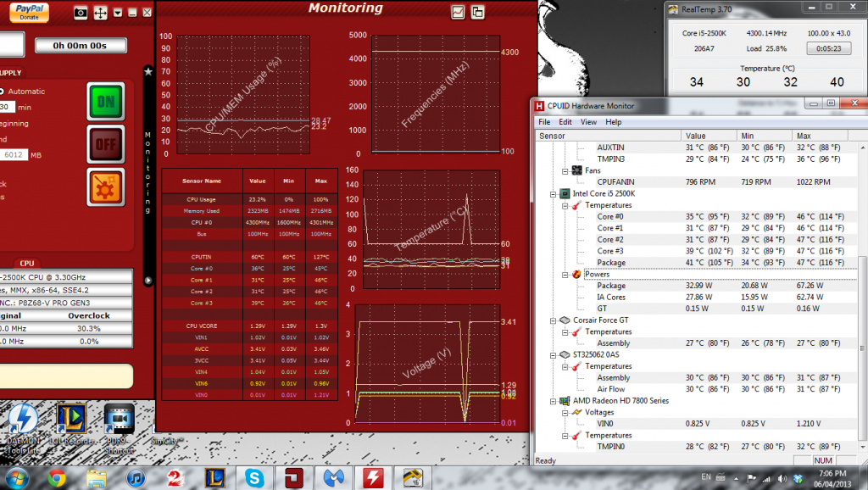This screenshot has width=868, height=490.
Task: Click the PayPal Donate button
Action: (30, 12)
